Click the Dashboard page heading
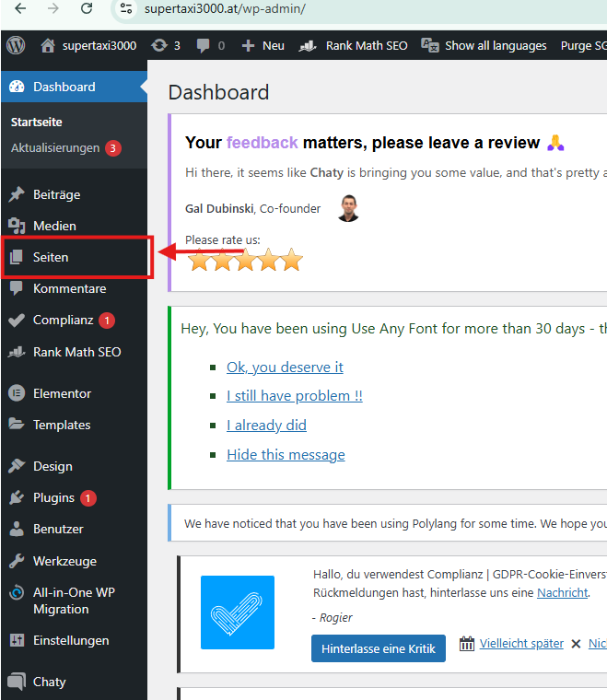The width and height of the screenshot is (607, 700). [x=218, y=92]
